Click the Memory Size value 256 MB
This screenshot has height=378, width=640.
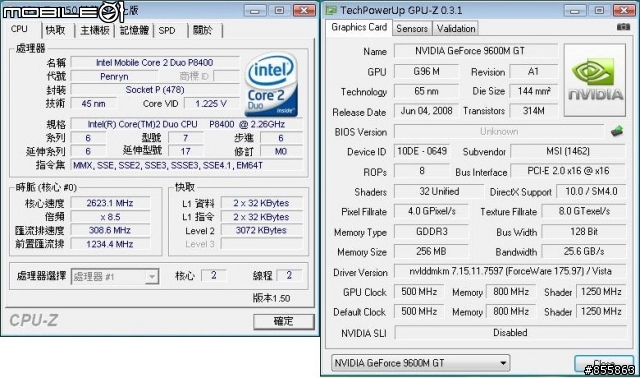431,251
